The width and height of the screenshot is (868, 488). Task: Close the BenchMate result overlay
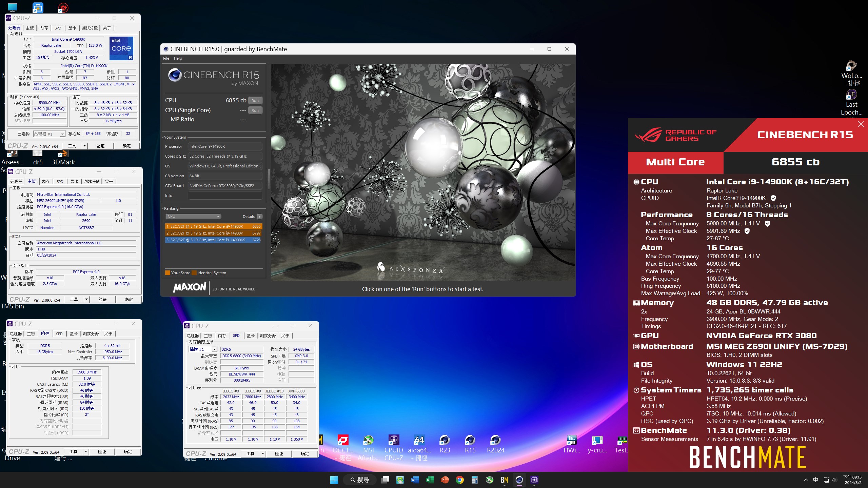(861, 124)
